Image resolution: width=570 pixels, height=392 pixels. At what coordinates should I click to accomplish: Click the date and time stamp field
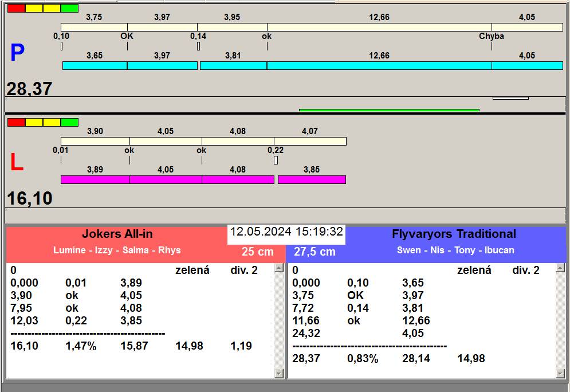point(286,232)
